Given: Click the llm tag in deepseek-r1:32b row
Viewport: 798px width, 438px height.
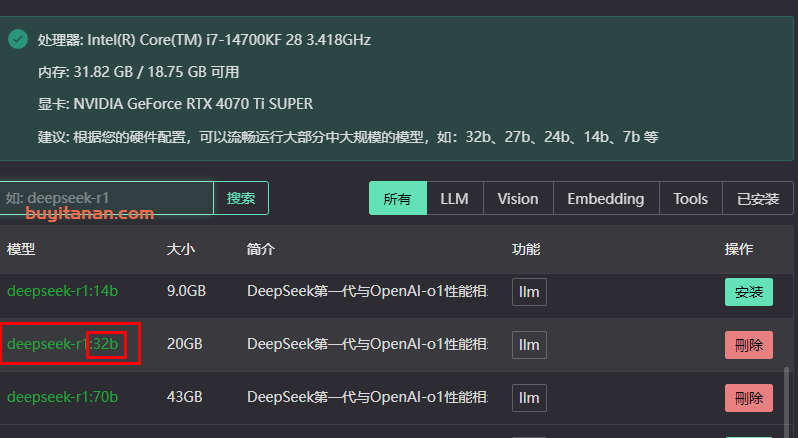Looking at the screenshot, I should [529, 345].
